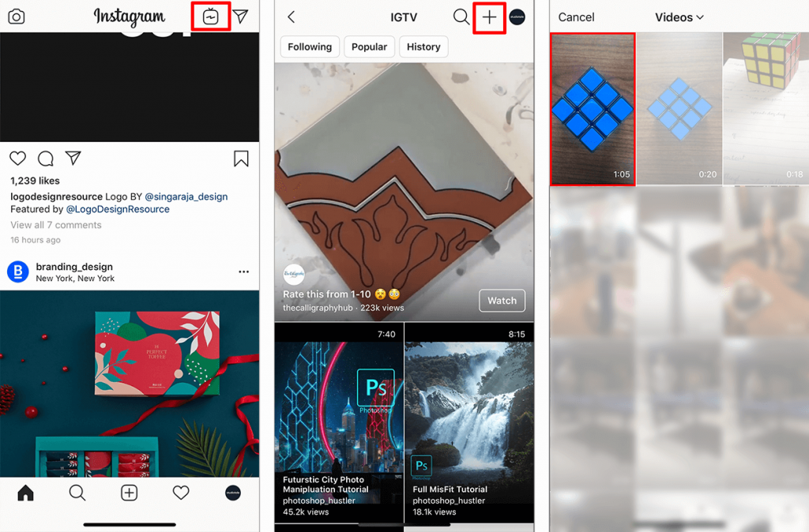
Task: Click the '16 hours ago' timestamp
Action: point(36,240)
